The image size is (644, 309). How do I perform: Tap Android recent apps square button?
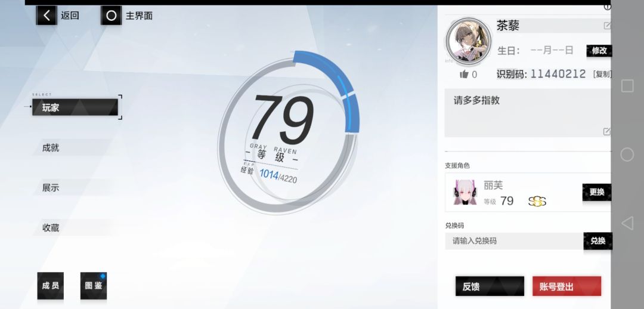point(627,86)
